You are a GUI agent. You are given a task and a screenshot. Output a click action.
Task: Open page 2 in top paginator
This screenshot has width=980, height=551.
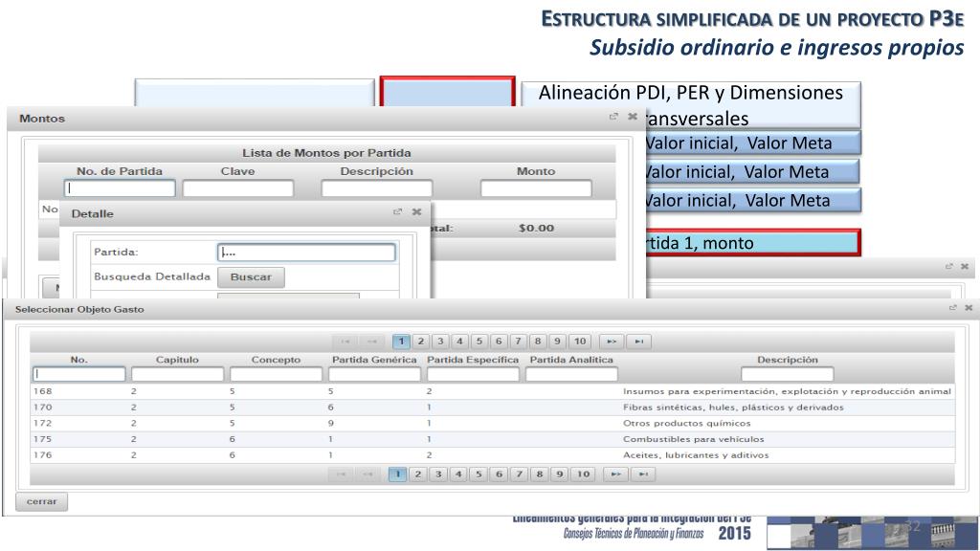point(420,341)
